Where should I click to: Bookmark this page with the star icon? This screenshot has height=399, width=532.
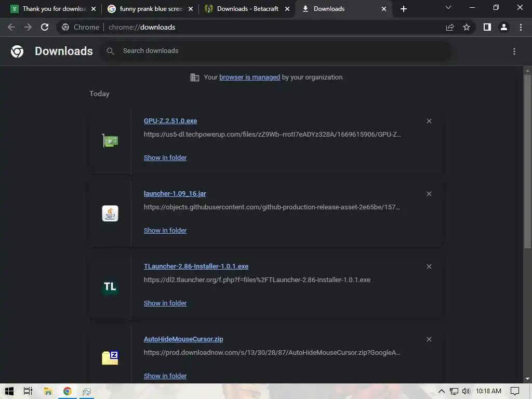[467, 27]
